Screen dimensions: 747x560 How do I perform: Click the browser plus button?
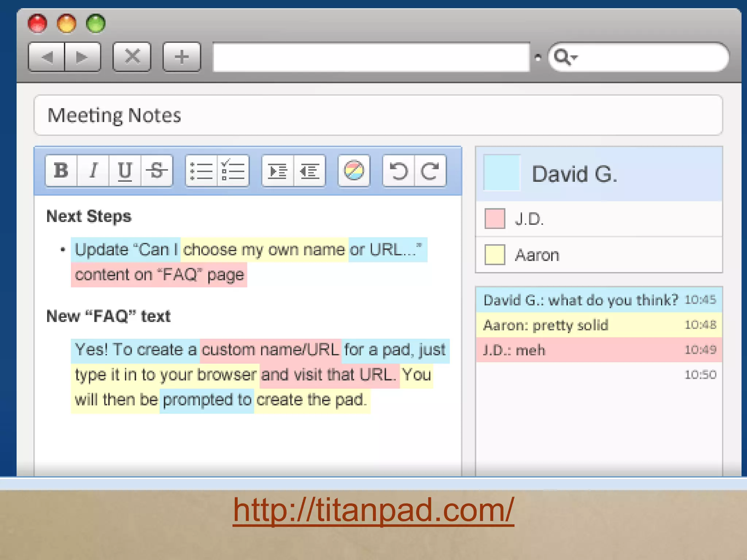(x=182, y=57)
